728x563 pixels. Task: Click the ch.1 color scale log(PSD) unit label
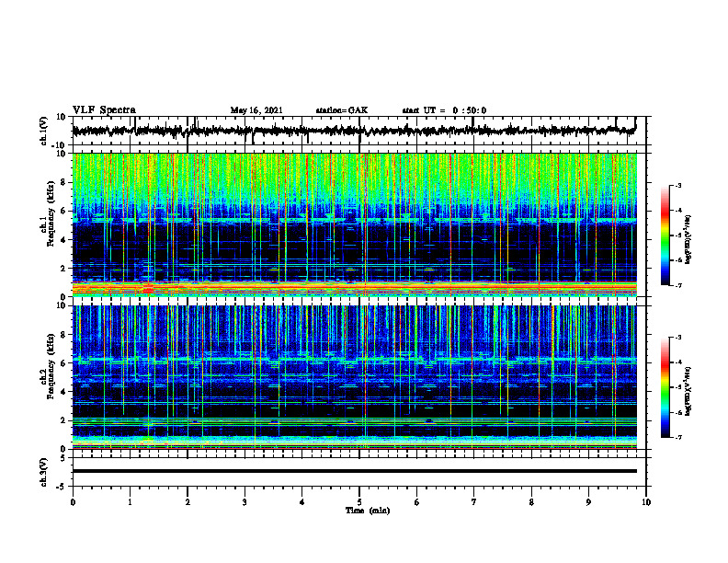coord(688,240)
